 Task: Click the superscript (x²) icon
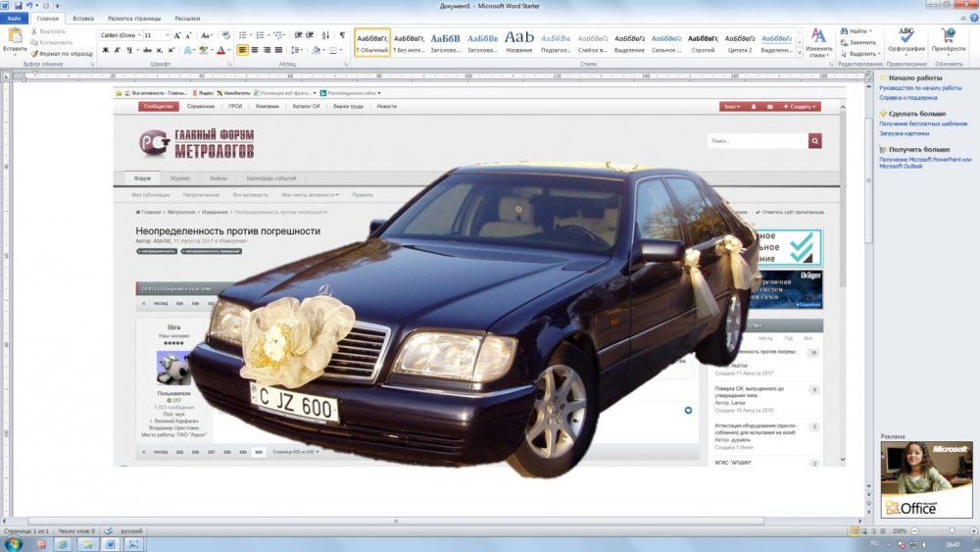click(171, 50)
